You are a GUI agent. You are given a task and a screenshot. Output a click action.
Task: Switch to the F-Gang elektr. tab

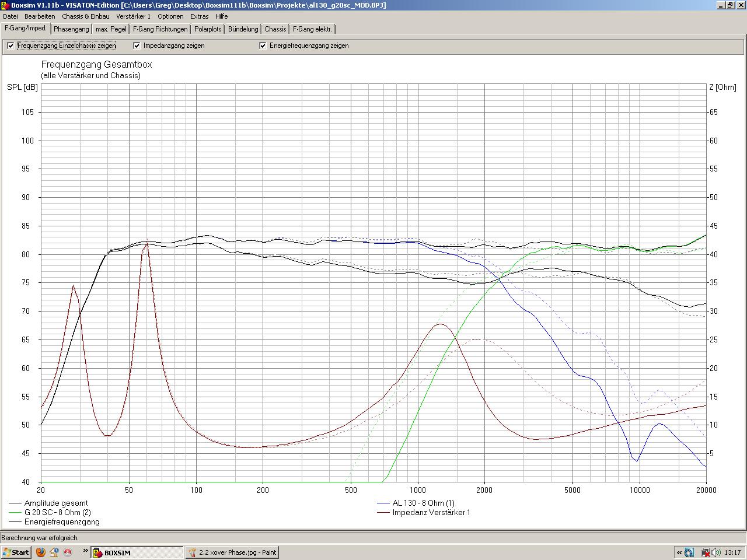point(313,29)
